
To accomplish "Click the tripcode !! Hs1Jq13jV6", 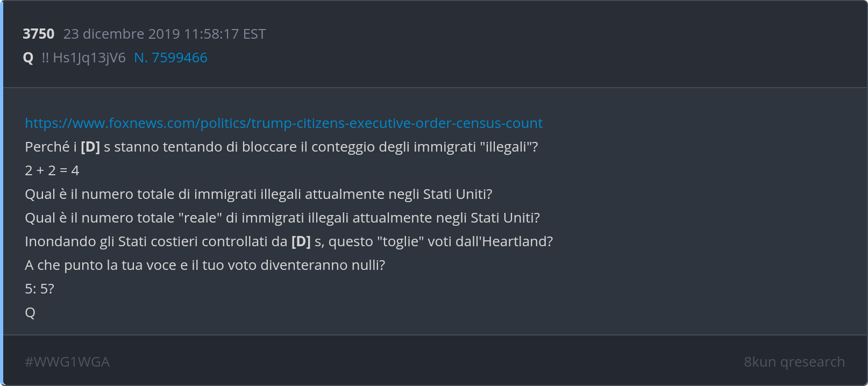I will 83,58.
